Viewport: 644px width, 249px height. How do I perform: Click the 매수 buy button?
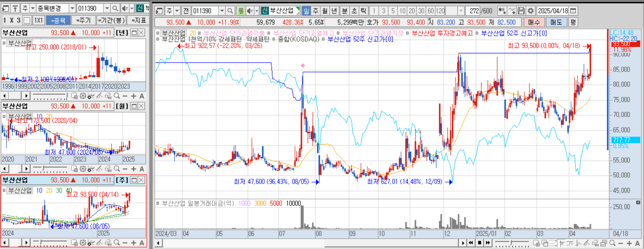coord(534,22)
